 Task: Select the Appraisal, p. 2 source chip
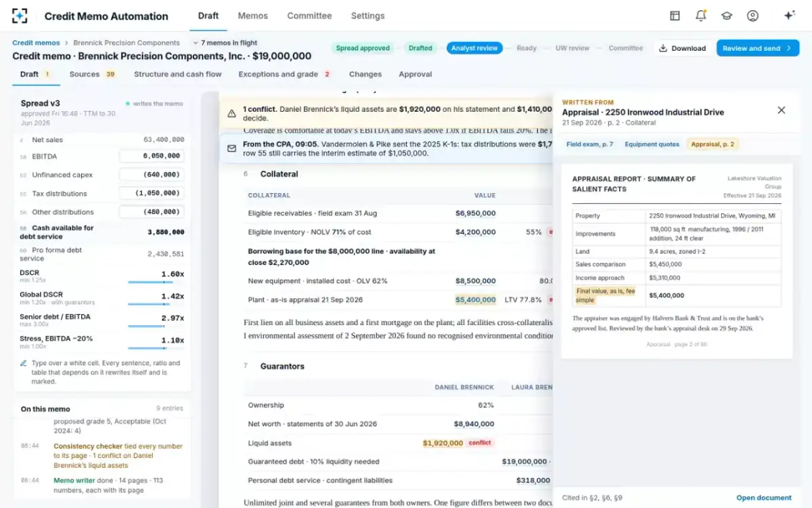point(713,144)
